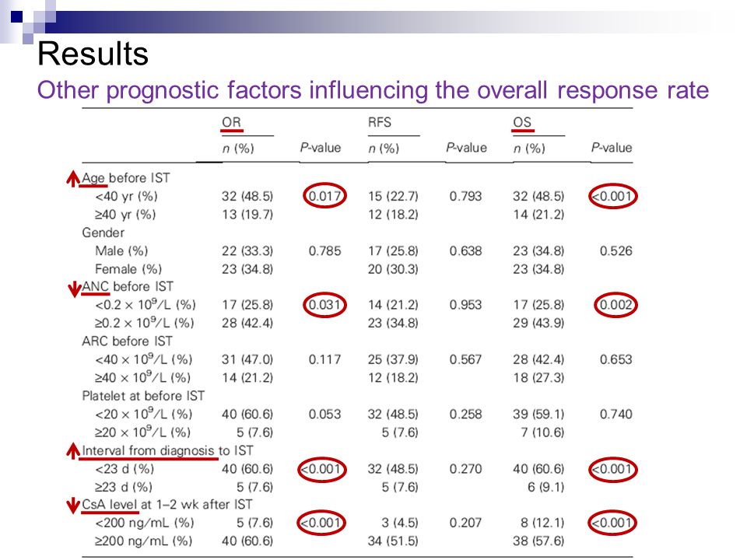Select the '31 (47.0)' cell
The height and width of the screenshot is (560, 747).
[247, 359]
